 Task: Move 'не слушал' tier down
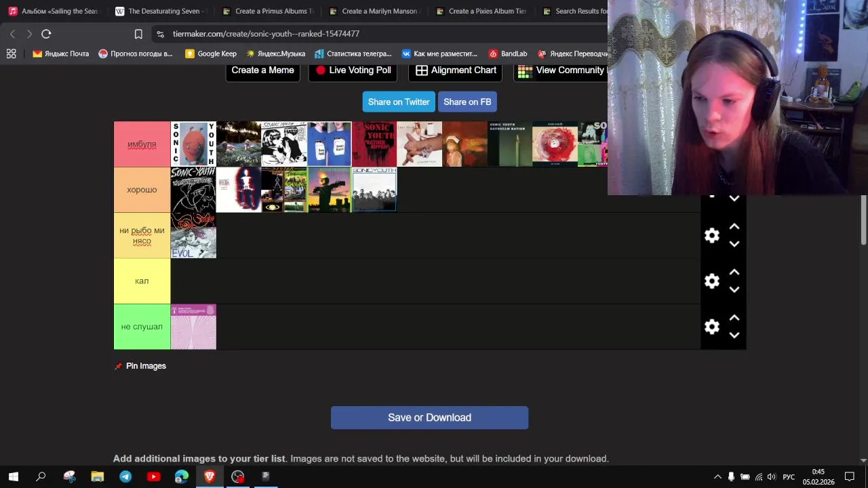[x=734, y=335]
